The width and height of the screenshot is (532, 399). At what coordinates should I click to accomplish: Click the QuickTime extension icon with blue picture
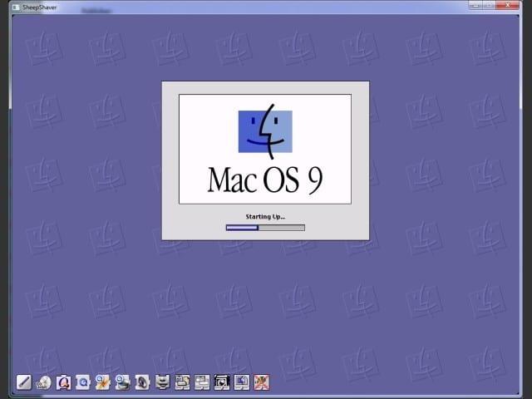(122, 382)
